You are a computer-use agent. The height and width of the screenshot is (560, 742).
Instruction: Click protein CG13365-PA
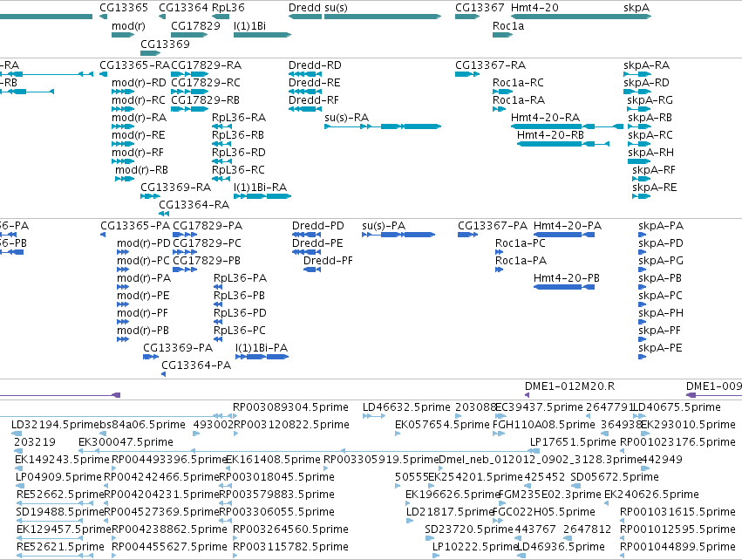[x=135, y=226]
